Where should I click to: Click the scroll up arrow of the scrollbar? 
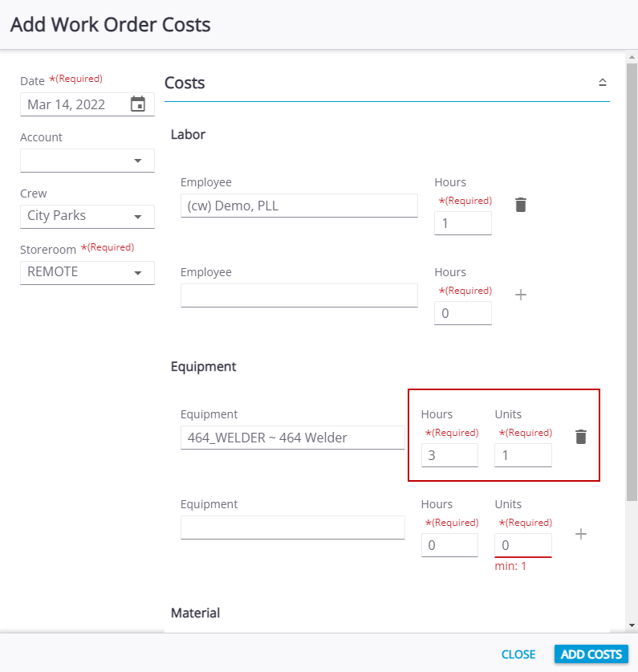pos(632,56)
